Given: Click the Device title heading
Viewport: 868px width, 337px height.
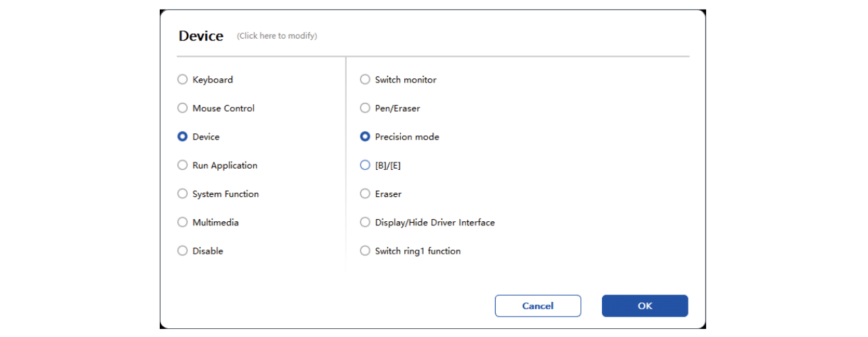Looking at the screenshot, I should [201, 36].
